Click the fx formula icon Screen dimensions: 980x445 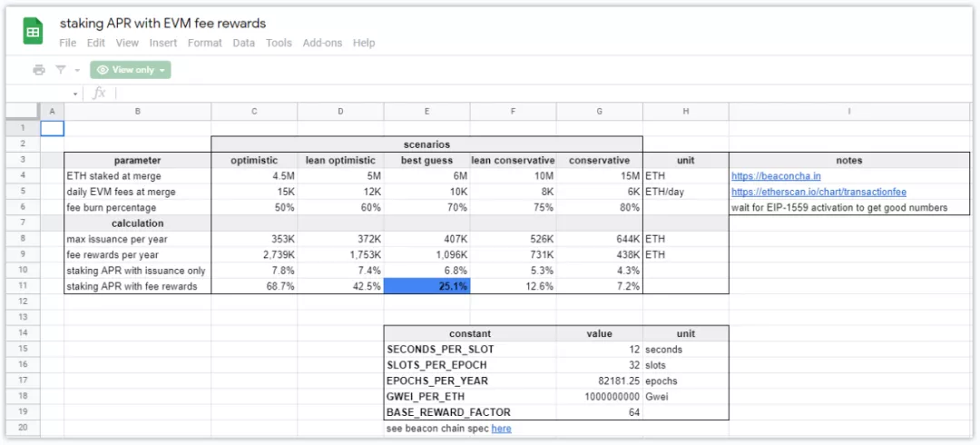coord(100,94)
